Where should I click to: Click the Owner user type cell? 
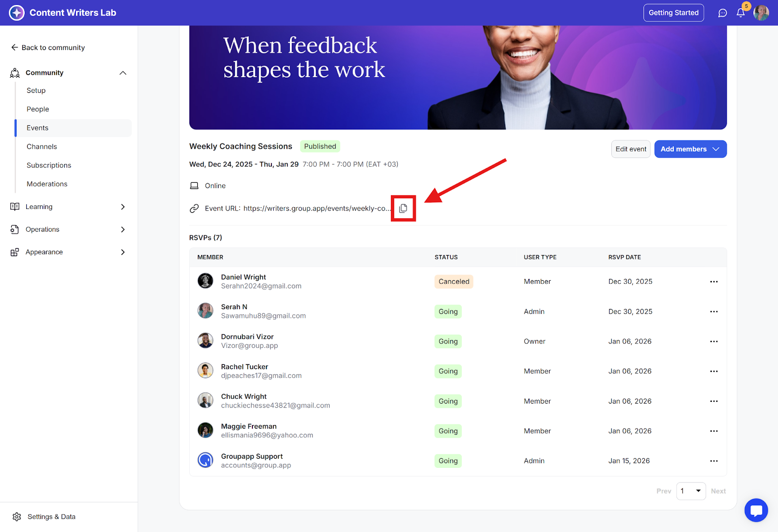(534, 342)
